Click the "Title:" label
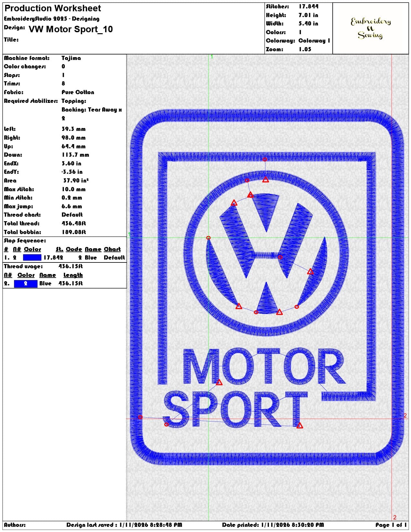The image size is (411, 532). pyautogui.click(x=11, y=40)
